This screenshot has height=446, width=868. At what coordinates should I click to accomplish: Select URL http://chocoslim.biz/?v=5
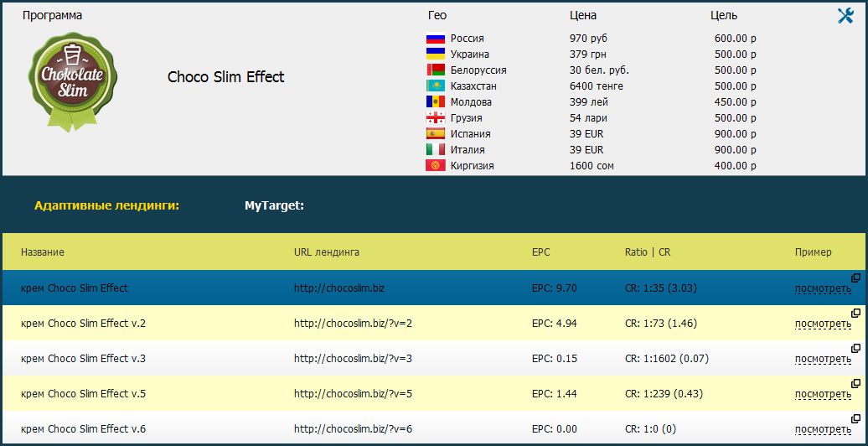tap(354, 394)
